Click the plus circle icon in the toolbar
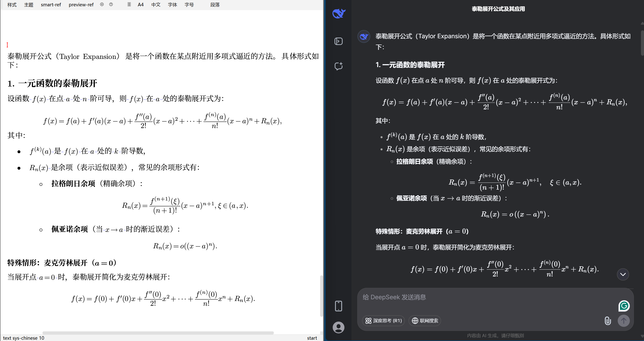Viewport: 644px width, 341px height. pyautogui.click(x=102, y=5)
